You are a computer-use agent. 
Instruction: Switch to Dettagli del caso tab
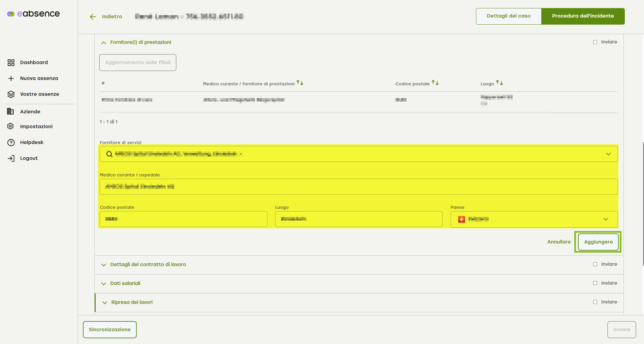coord(508,16)
